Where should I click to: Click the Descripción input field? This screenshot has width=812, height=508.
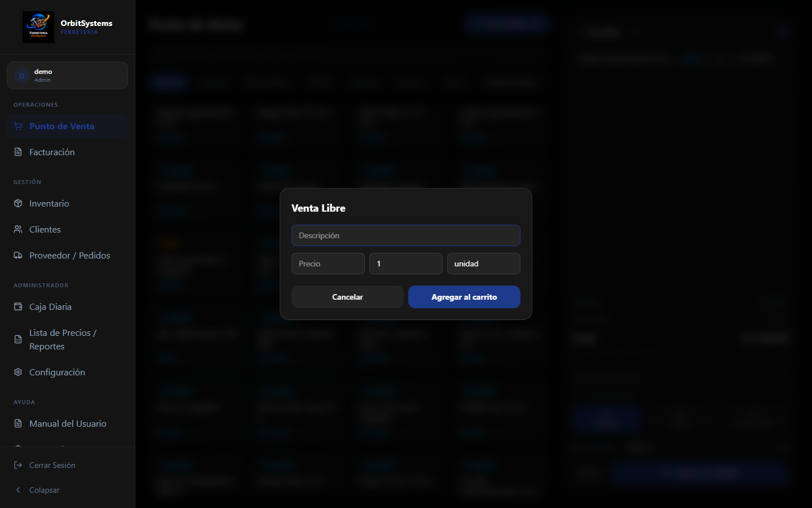click(x=406, y=235)
